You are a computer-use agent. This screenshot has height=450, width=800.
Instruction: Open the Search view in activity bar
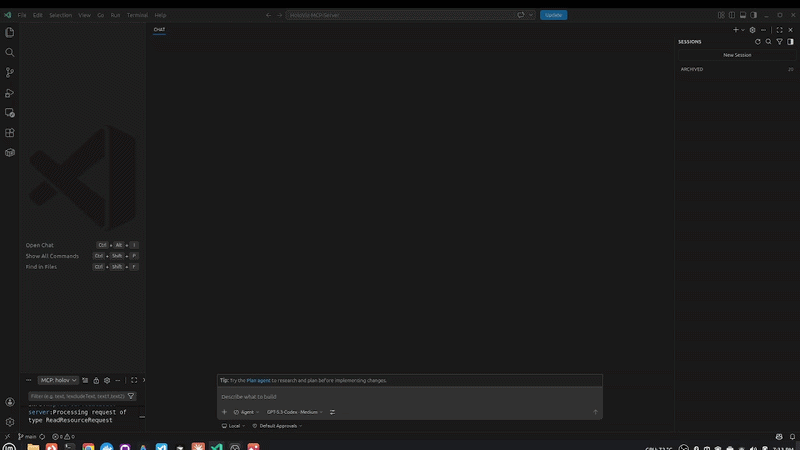(10, 53)
